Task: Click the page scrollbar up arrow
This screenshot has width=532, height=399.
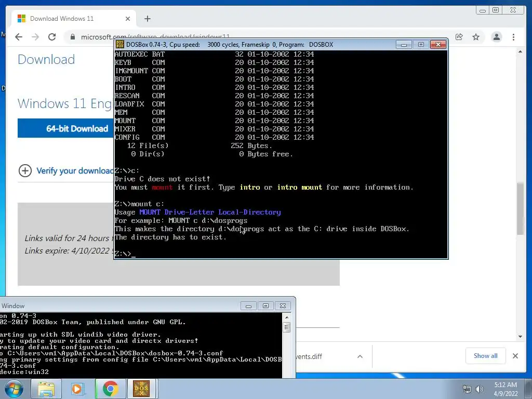Action: (x=521, y=51)
